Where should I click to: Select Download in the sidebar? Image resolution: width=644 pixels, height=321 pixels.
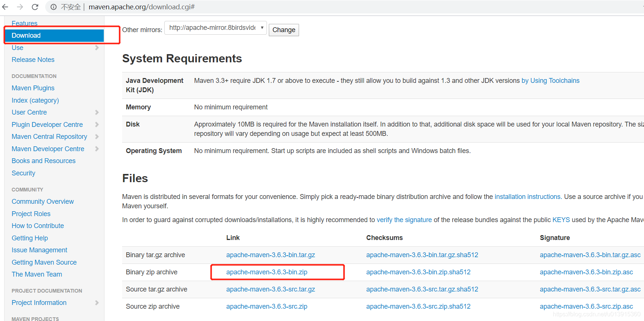(55, 35)
